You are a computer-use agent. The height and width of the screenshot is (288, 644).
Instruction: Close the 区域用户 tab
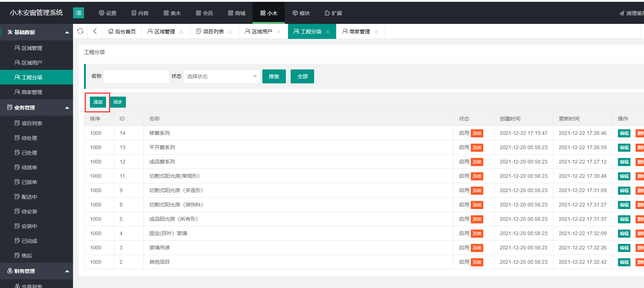[279, 32]
